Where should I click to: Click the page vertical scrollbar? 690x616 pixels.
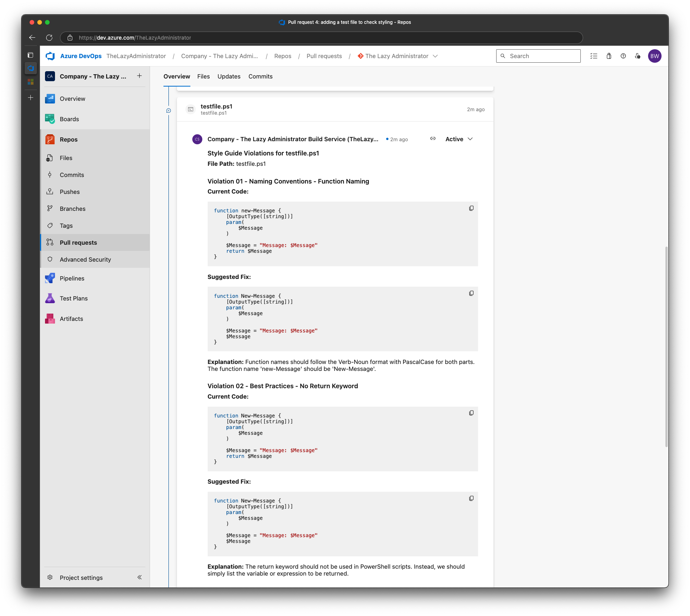(666, 347)
